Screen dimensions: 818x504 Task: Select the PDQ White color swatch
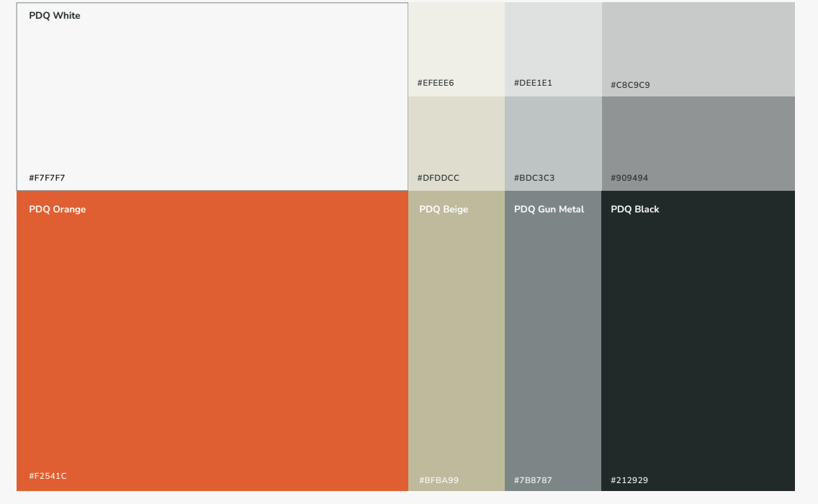212,96
